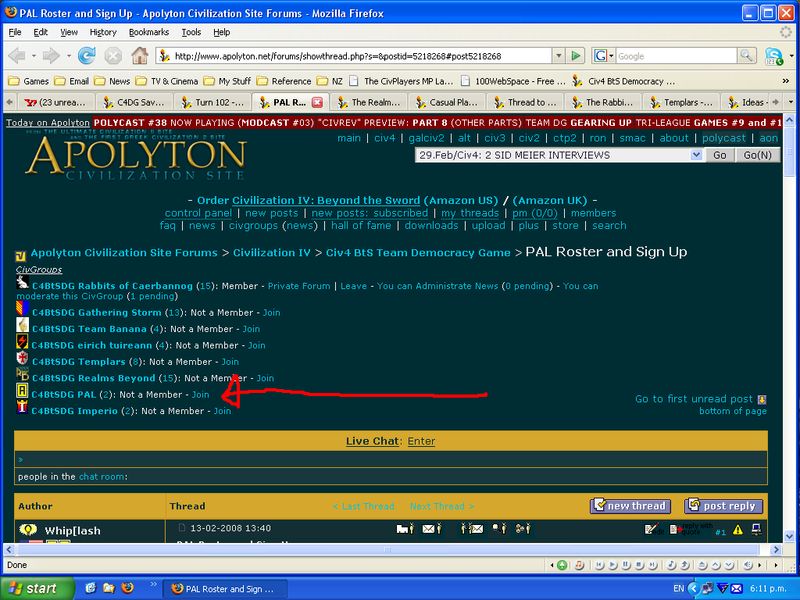The height and width of the screenshot is (600, 800).
Task: Open the Bookmarks menu
Action: point(148,32)
